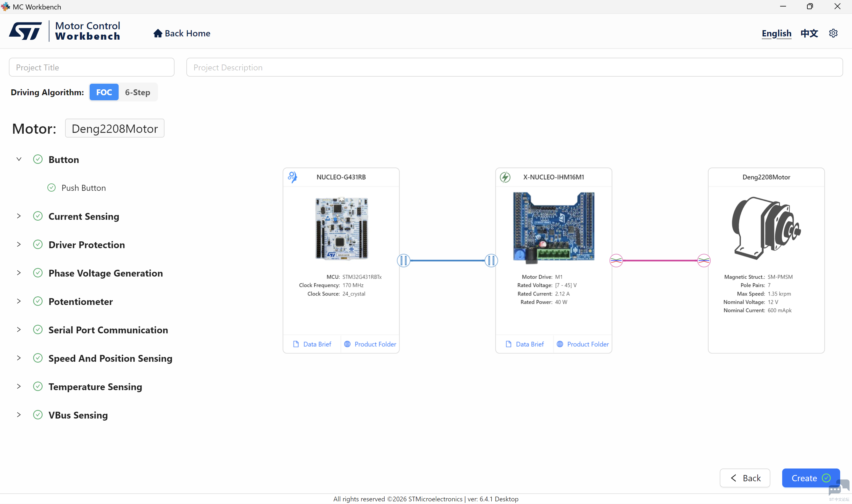
Task: Click the check icon beside Push Button
Action: [51, 188]
